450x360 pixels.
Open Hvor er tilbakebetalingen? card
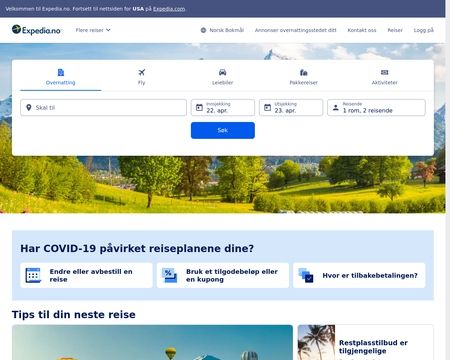(359, 275)
